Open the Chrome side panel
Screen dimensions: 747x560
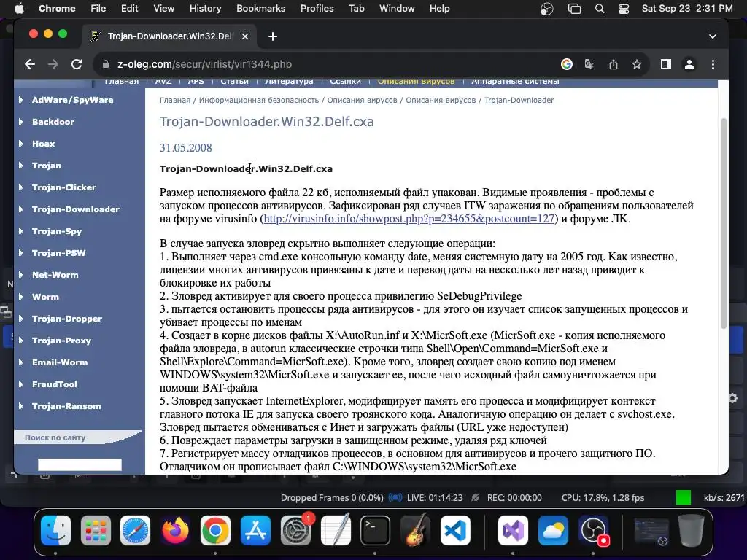point(665,64)
